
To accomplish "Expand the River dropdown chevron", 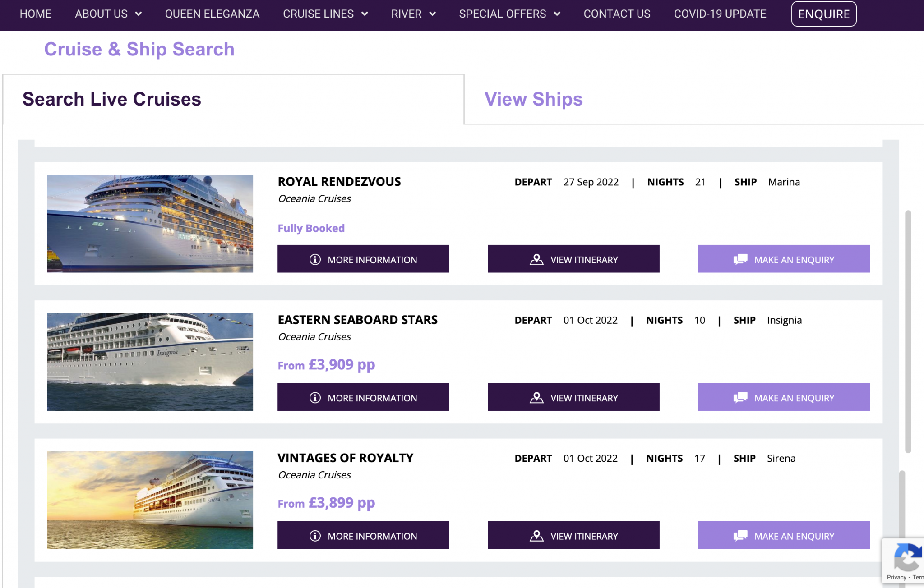I will pos(432,14).
